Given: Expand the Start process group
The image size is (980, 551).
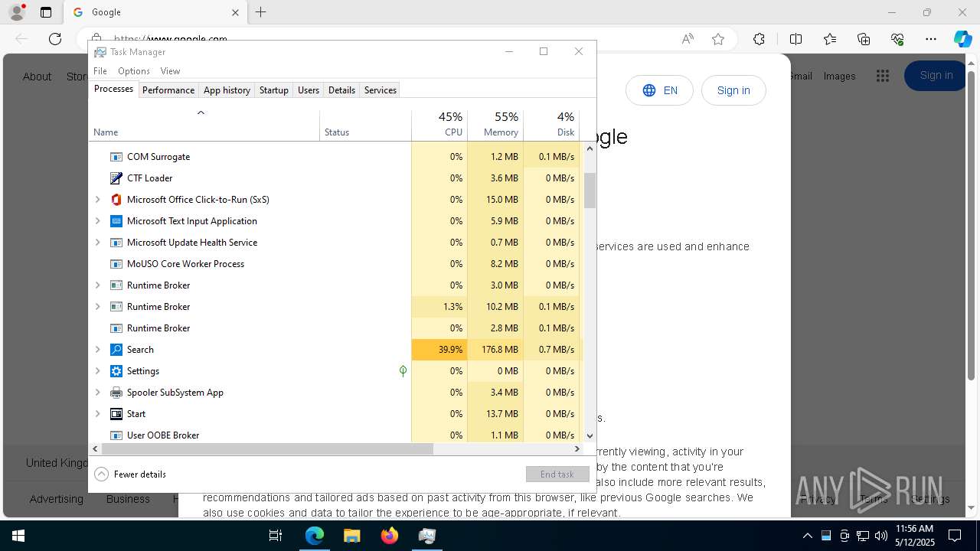Looking at the screenshot, I should pos(97,414).
